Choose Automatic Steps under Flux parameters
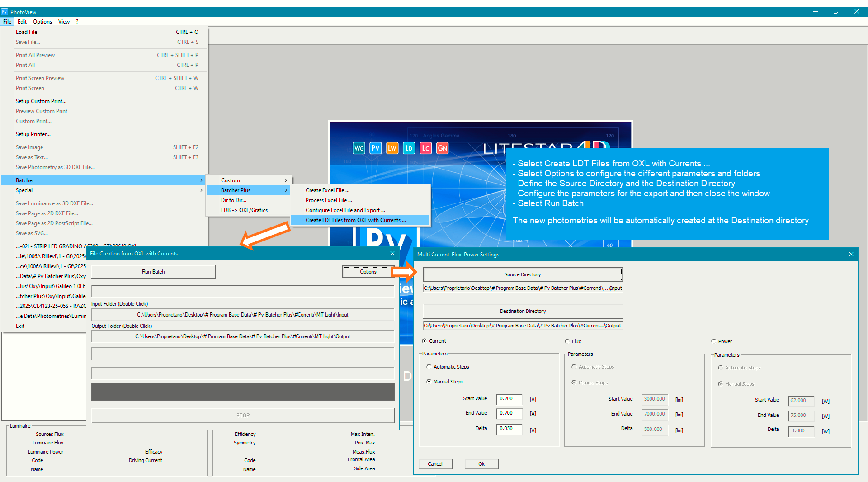Viewport: 868px width, 482px height. pos(574,367)
